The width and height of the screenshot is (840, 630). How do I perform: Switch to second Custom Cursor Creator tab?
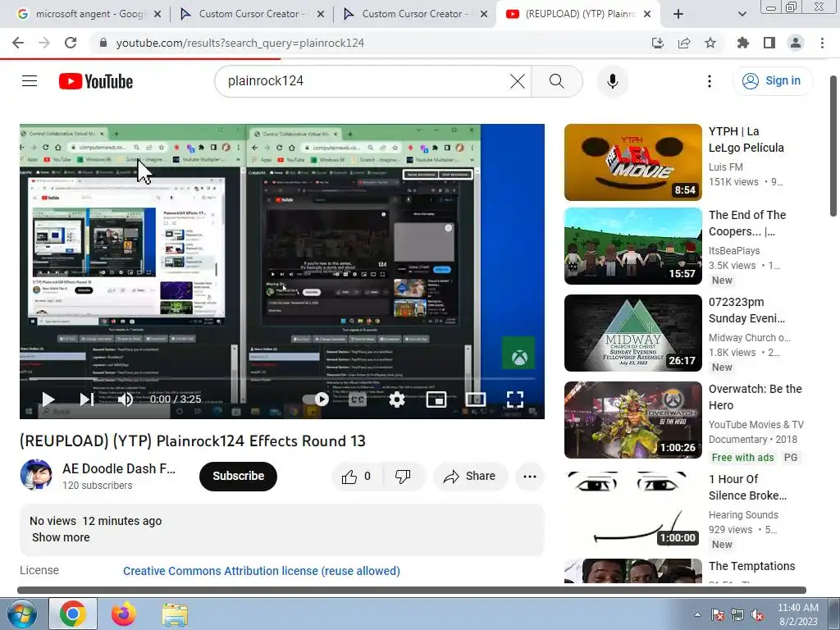click(x=413, y=14)
